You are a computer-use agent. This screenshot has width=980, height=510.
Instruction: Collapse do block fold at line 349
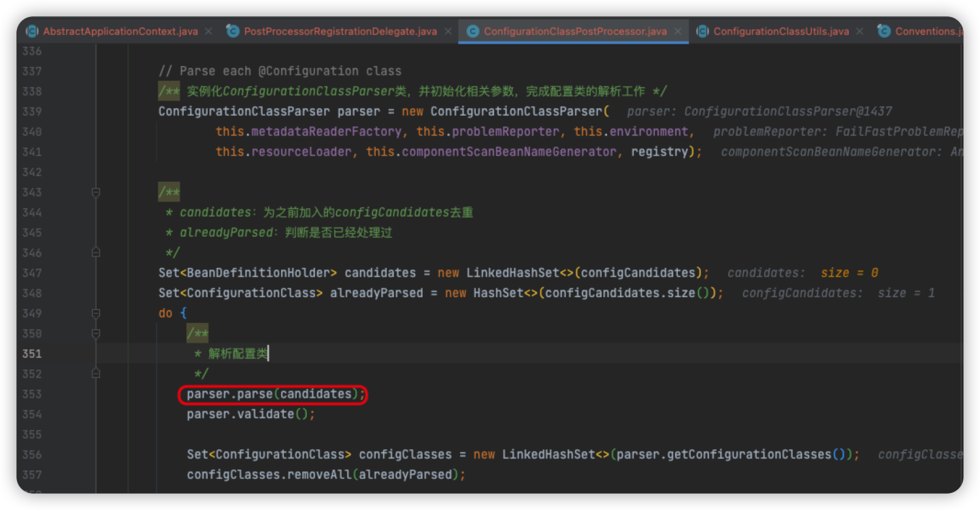96,313
